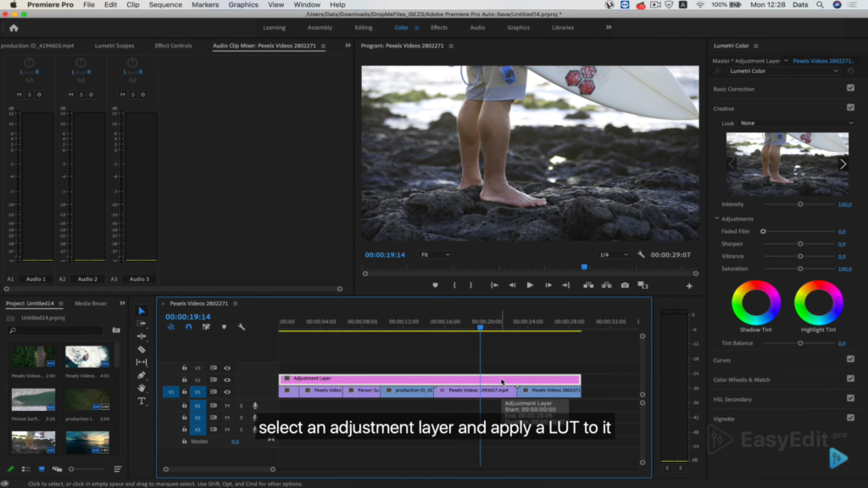Viewport: 868px width, 488px height.
Task: Expand hidden project panel tabs
Action: click(x=122, y=303)
